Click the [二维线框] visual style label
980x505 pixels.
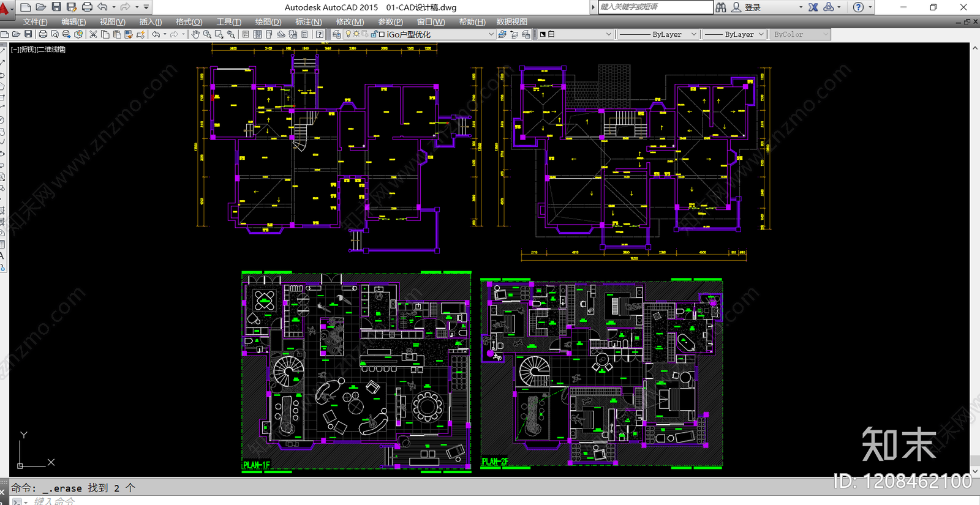pyautogui.click(x=51, y=50)
